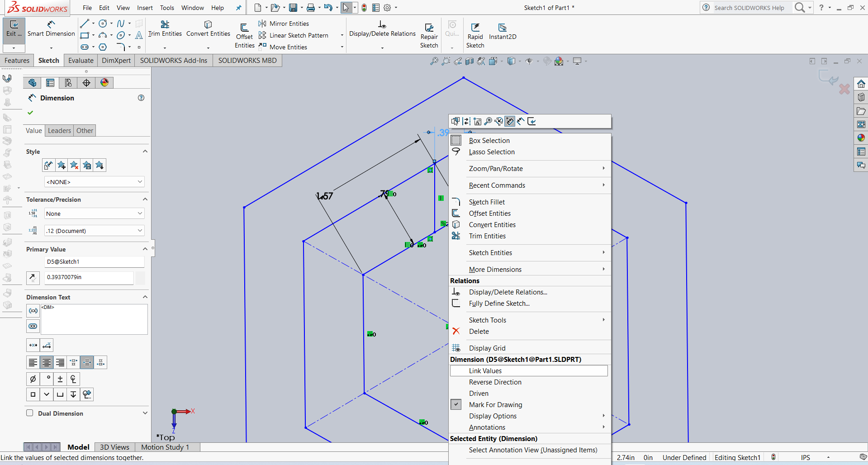Open the PropertyManager tab
The image size is (868, 465).
[50, 83]
